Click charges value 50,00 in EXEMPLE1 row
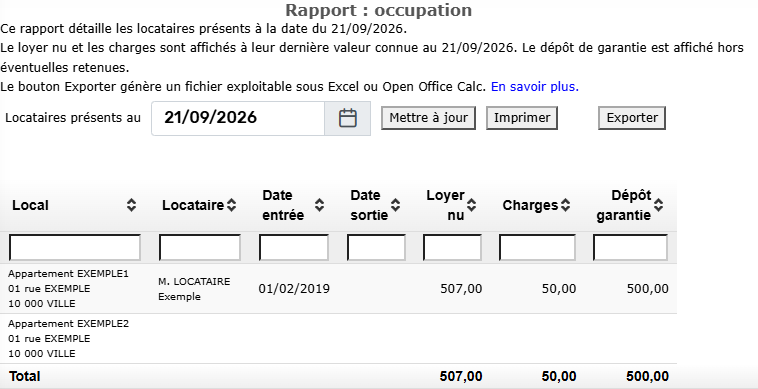 point(559,289)
